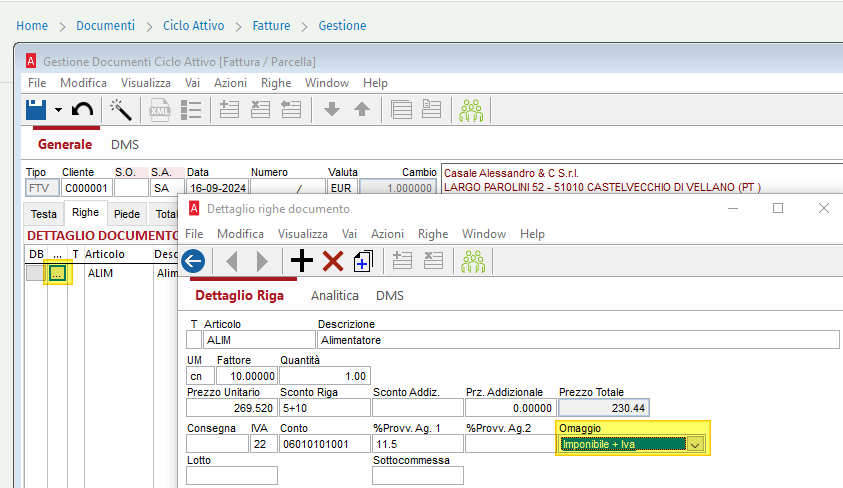Click the Conto field 06010101001
Image resolution: width=843 pixels, height=488 pixels.
click(325, 444)
